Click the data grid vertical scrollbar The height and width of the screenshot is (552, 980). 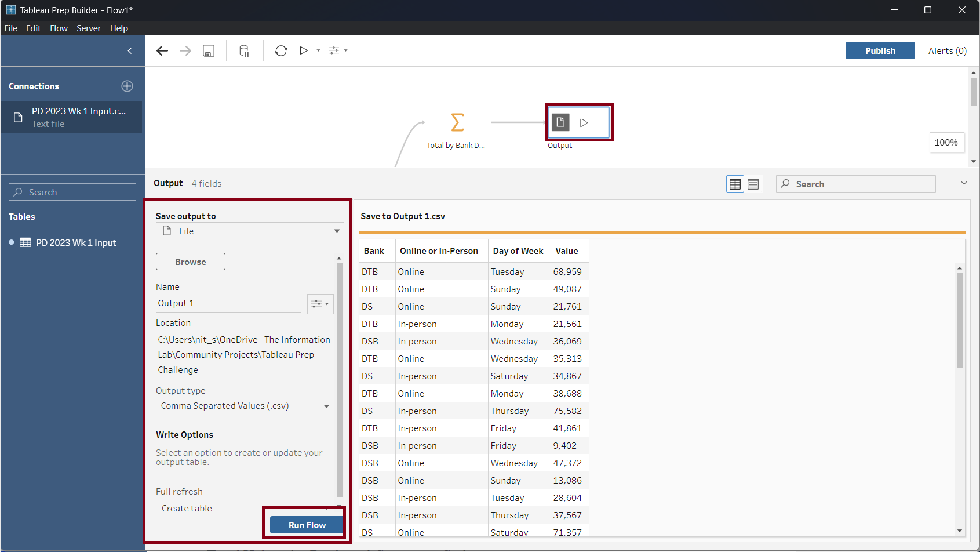point(960,321)
